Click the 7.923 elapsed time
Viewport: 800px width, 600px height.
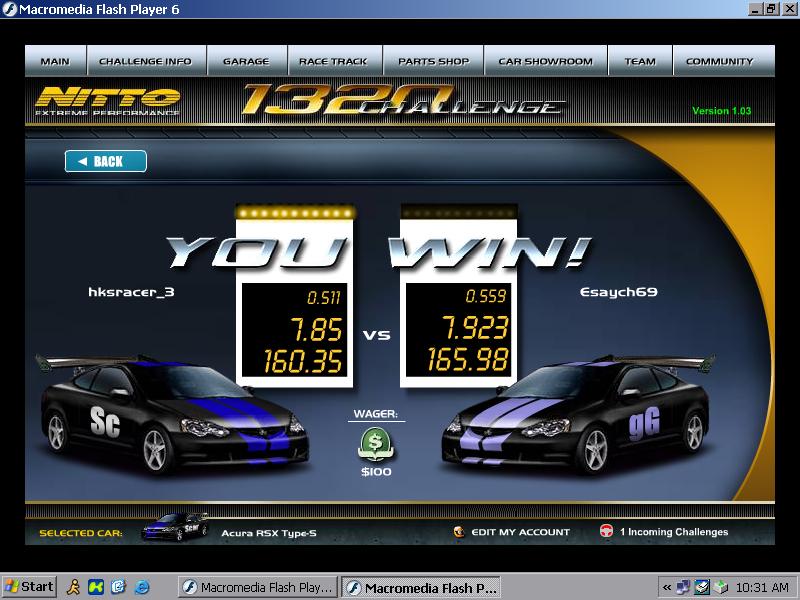[476, 328]
